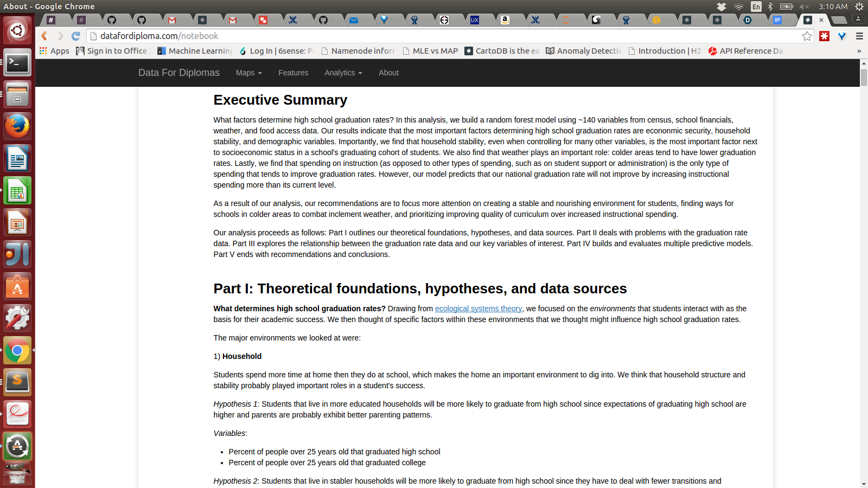Open the API Reference bookmark

pyautogui.click(x=746, y=51)
